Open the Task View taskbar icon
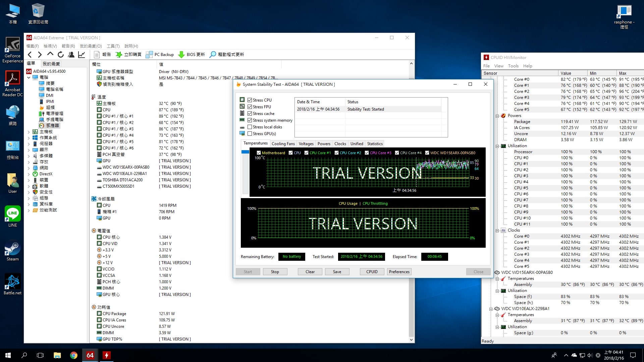The height and width of the screenshot is (362, 644). pos(40,355)
